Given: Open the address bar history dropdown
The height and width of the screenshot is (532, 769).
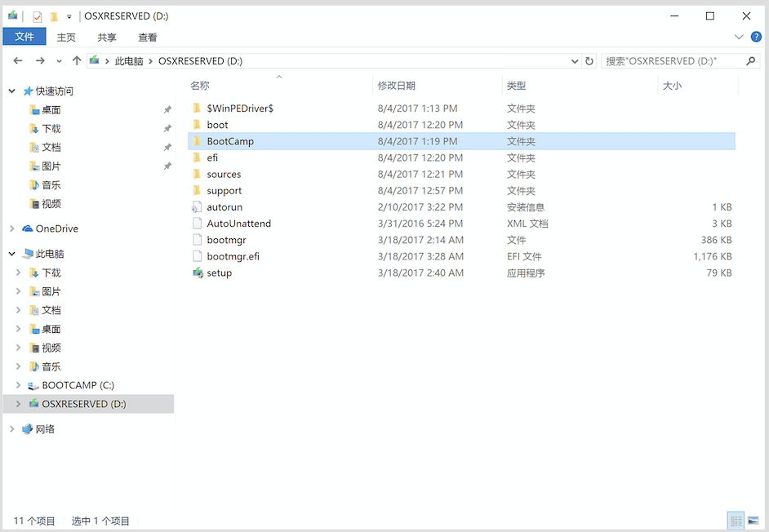Looking at the screenshot, I should (575, 60).
